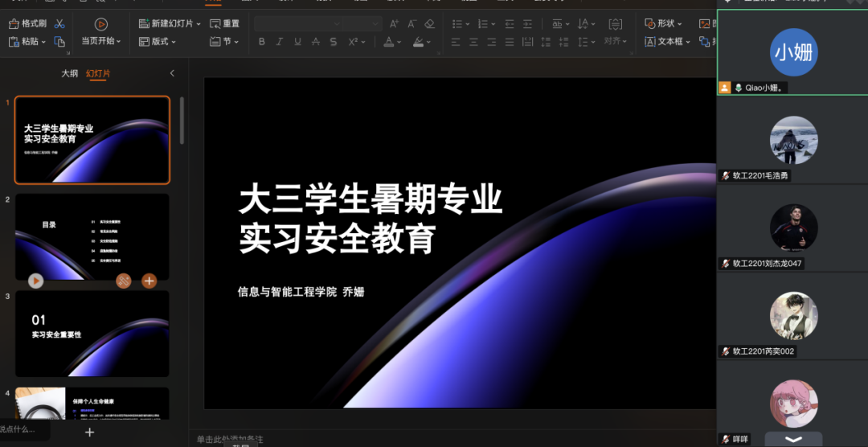
Task: Open the numbered list dropdown arrow
Action: (x=493, y=24)
